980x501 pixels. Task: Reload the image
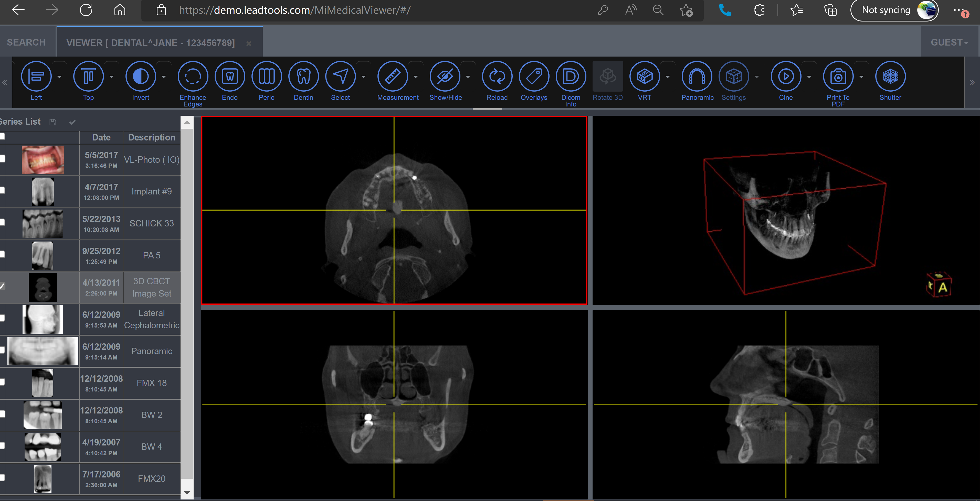click(497, 77)
